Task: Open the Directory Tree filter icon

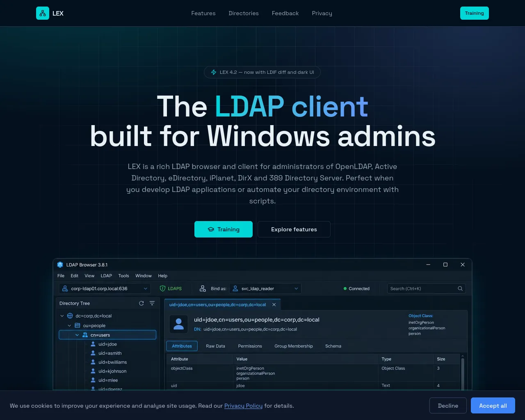Action: click(152, 303)
